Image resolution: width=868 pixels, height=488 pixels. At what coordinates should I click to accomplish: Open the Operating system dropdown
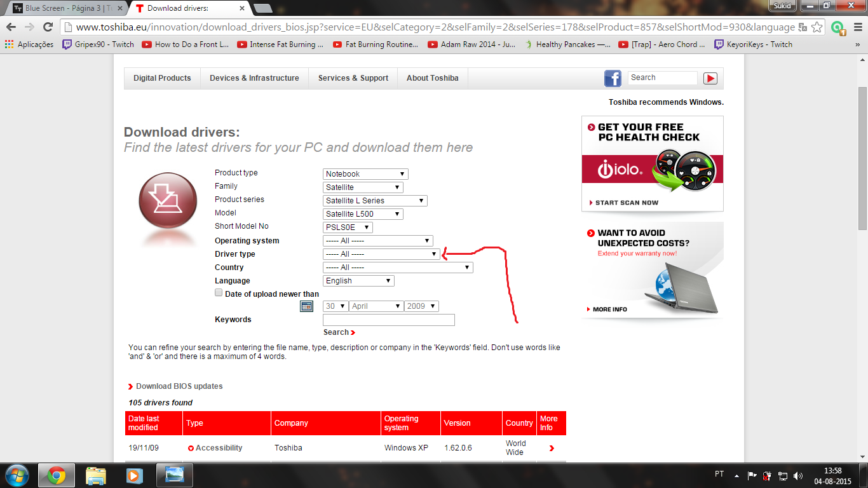pyautogui.click(x=377, y=241)
